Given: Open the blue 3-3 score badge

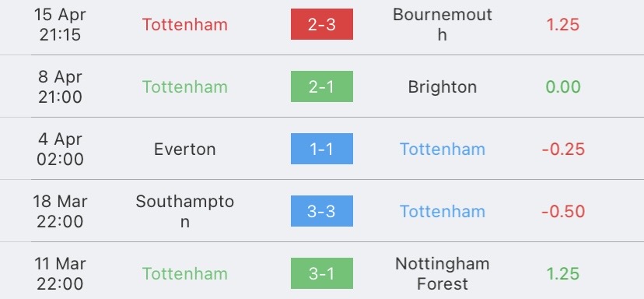Looking at the screenshot, I should tap(321, 211).
